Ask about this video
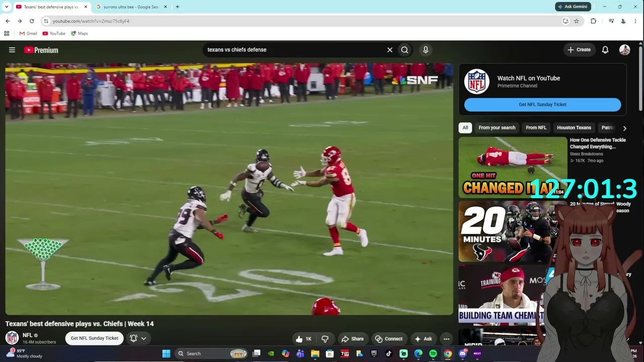The image size is (644, 362). (423, 339)
